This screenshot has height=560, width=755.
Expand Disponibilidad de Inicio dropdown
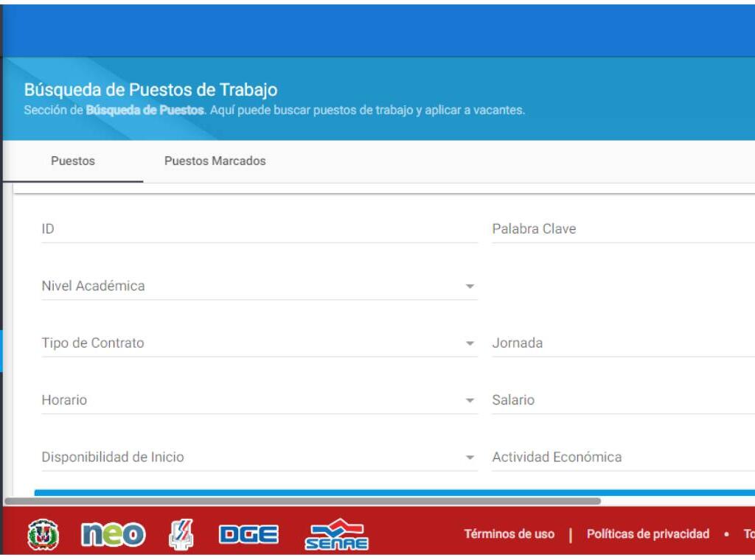coord(260,457)
